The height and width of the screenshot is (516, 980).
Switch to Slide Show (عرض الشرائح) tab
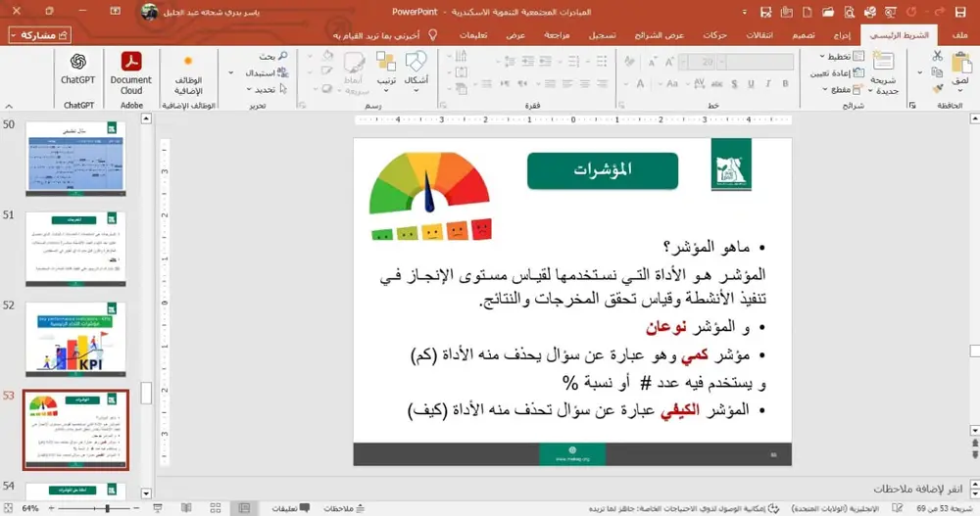660,35
